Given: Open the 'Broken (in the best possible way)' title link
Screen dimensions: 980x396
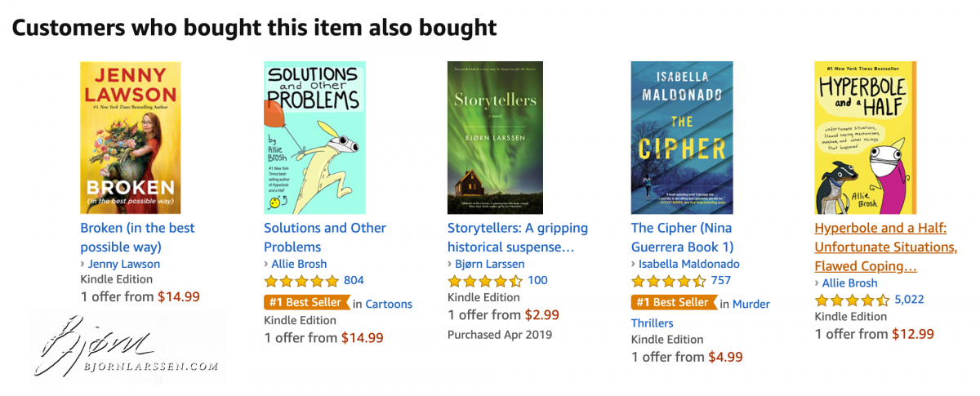Looking at the screenshot, I should pos(137,237).
